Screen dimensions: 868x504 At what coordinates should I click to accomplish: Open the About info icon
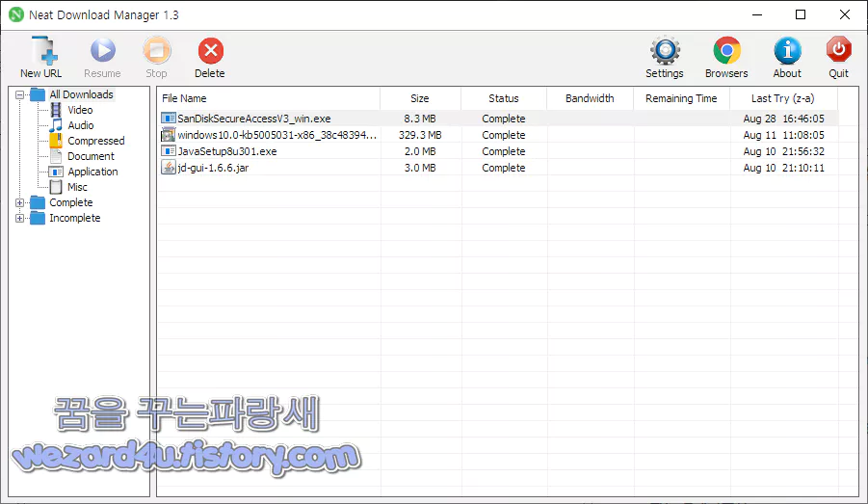tap(787, 50)
